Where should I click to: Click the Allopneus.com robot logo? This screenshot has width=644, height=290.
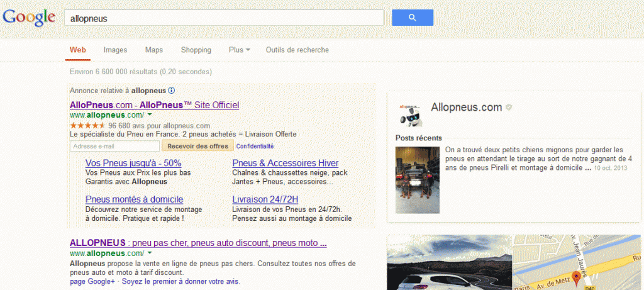[x=410, y=114]
